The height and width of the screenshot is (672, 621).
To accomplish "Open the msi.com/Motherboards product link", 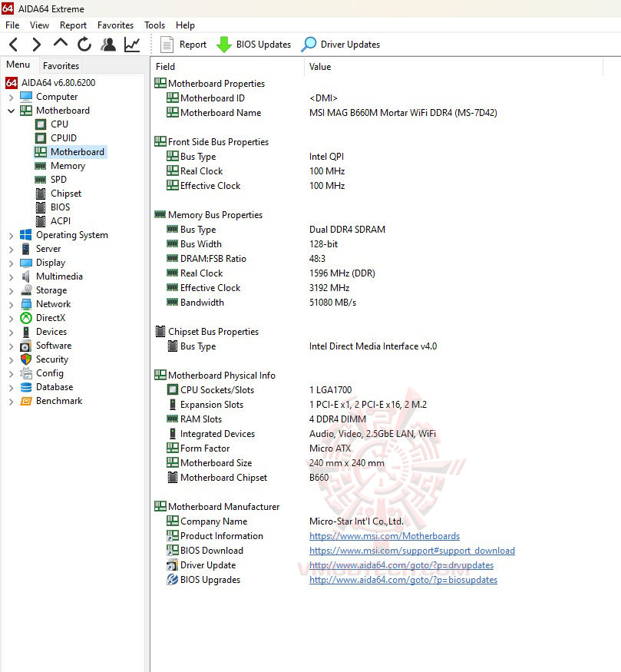I will tap(384, 536).
